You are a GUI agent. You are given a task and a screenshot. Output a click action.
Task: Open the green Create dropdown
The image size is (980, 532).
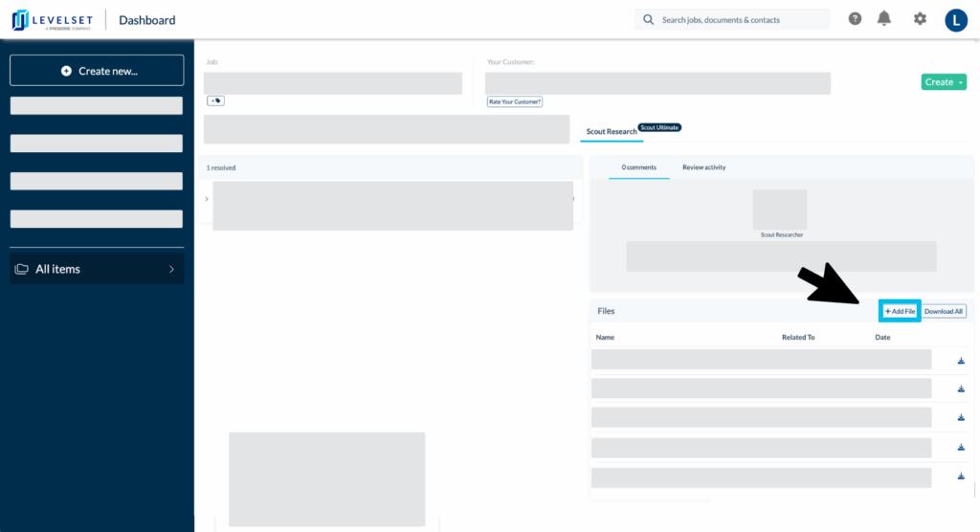943,82
